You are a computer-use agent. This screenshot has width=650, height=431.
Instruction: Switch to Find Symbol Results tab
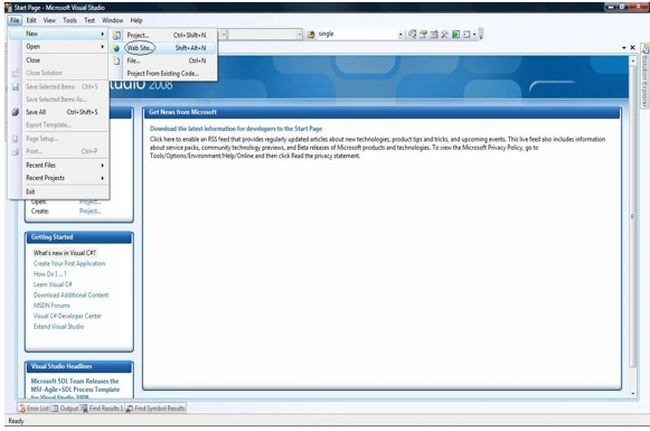pyautogui.click(x=155, y=409)
